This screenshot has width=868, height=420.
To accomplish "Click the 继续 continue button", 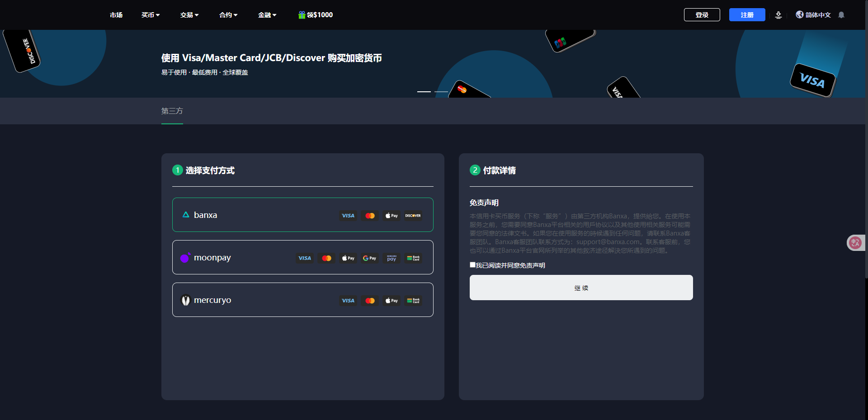I will pyautogui.click(x=581, y=288).
